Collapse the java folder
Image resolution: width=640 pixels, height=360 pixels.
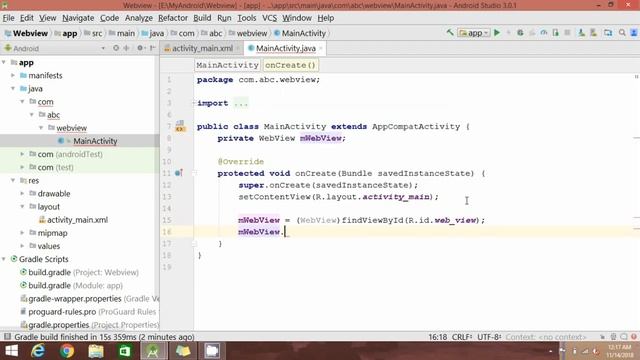coord(13,89)
